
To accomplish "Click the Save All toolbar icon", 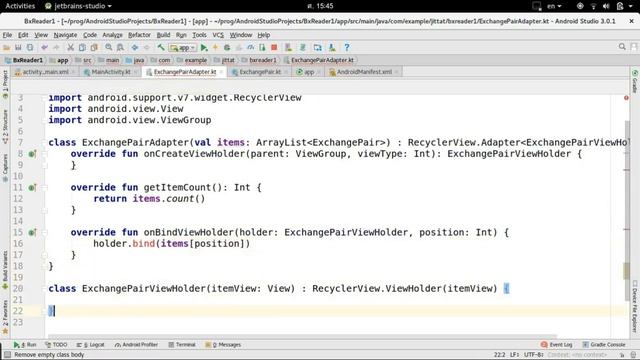I will coord(18,47).
